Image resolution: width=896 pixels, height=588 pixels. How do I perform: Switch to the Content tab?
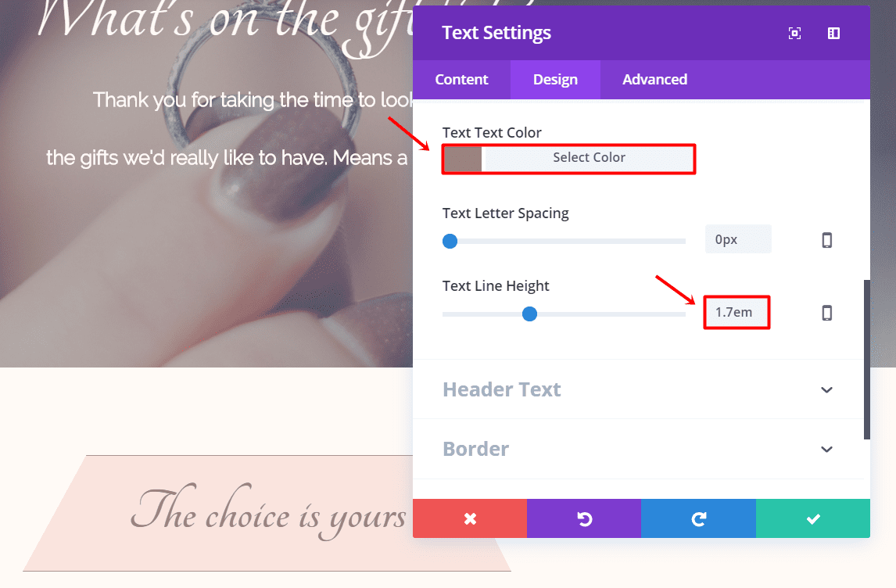click(x=461, y=80)
